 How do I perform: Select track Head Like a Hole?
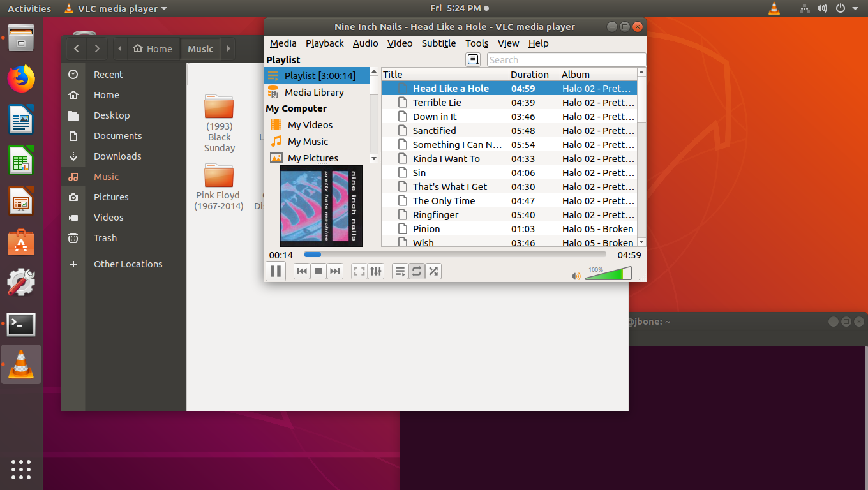pos(509,89)
